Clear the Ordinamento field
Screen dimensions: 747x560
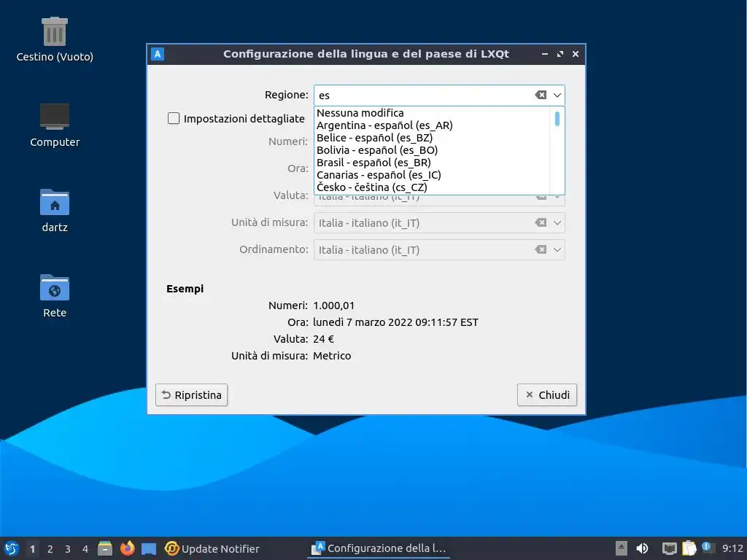coord(541,249)
